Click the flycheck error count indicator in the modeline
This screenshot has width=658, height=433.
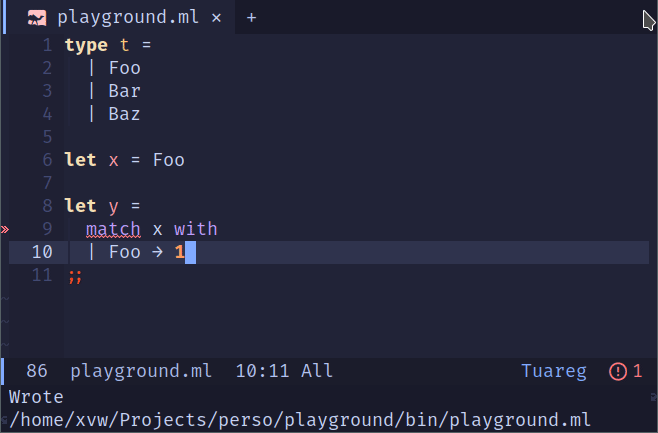click(x=626, y=371)
